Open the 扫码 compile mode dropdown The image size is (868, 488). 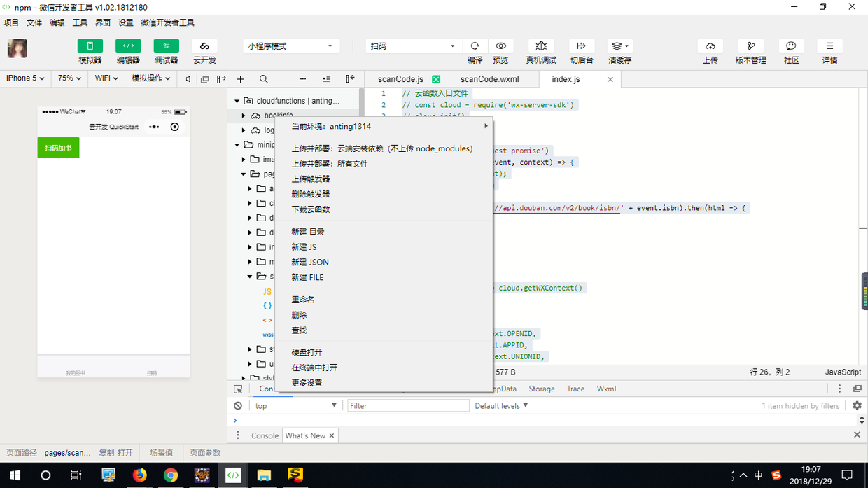(x=414, y=46)
